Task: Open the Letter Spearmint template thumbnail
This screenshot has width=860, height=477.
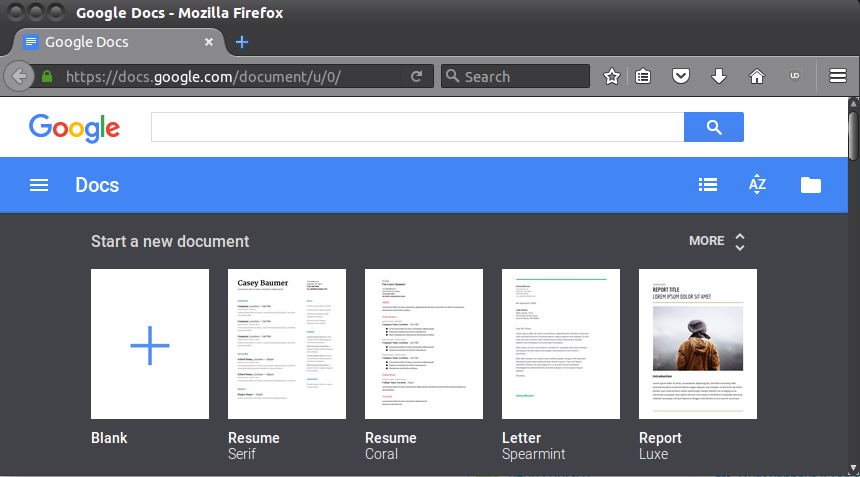Action: pyautogui.click(x=561, y=344)
